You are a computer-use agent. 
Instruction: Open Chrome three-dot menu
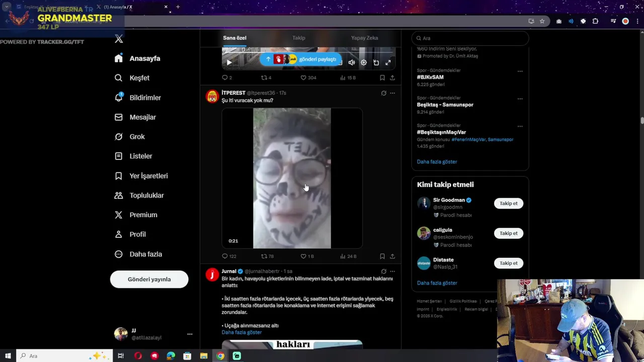pyautogui.click(x=636, y=21)
